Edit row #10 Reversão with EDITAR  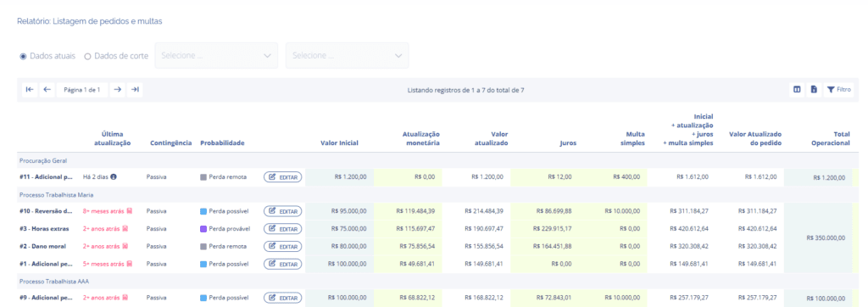[x=283, y=211]
